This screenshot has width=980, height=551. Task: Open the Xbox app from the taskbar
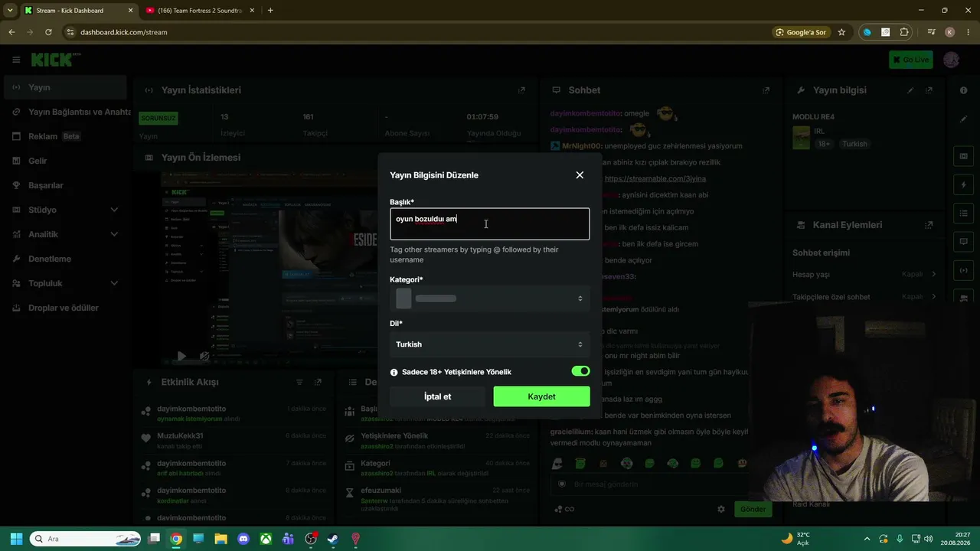(266, 539)
